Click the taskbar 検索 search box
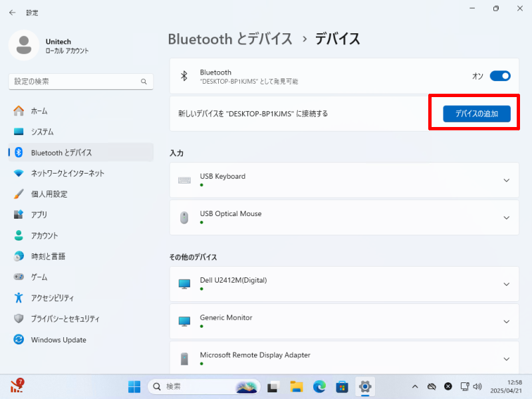 (204, 386)
